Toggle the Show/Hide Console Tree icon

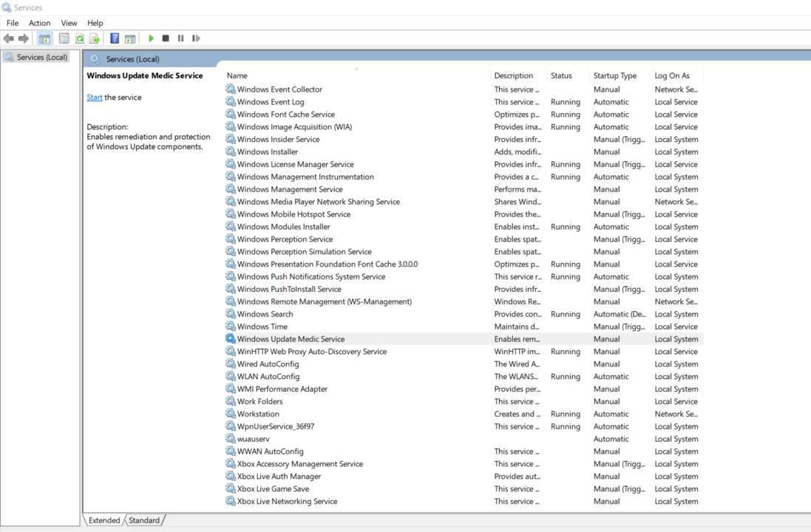[44, 38]
